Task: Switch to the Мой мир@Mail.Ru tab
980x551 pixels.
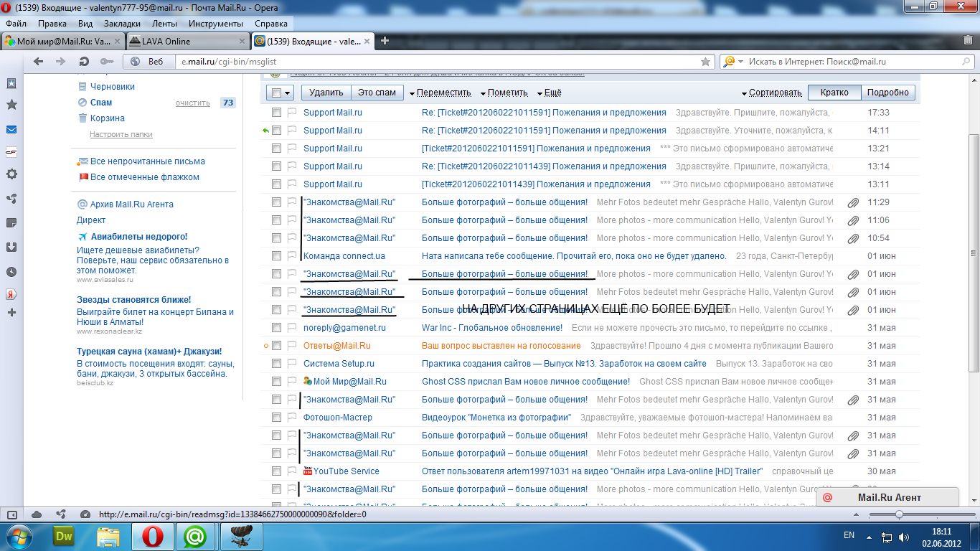Action: tap(63, 41)
